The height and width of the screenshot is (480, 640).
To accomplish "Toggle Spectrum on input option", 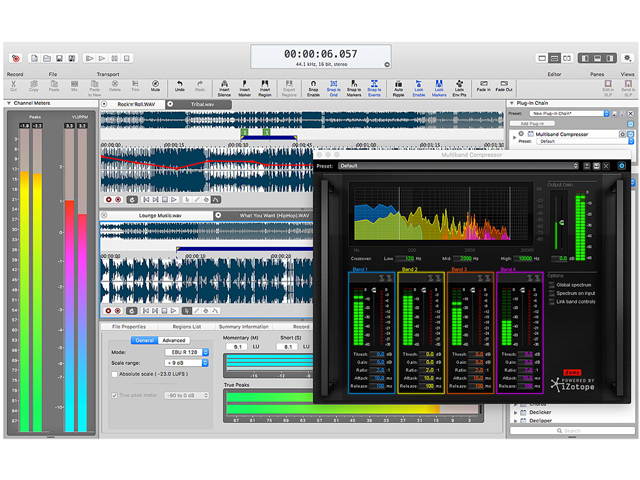I will click(x=552, y=293).
